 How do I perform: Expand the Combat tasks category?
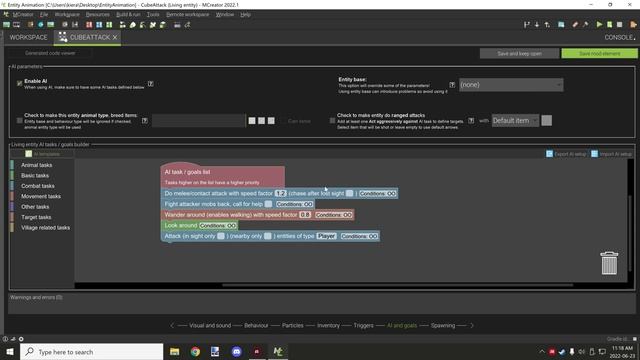[38, 186]
